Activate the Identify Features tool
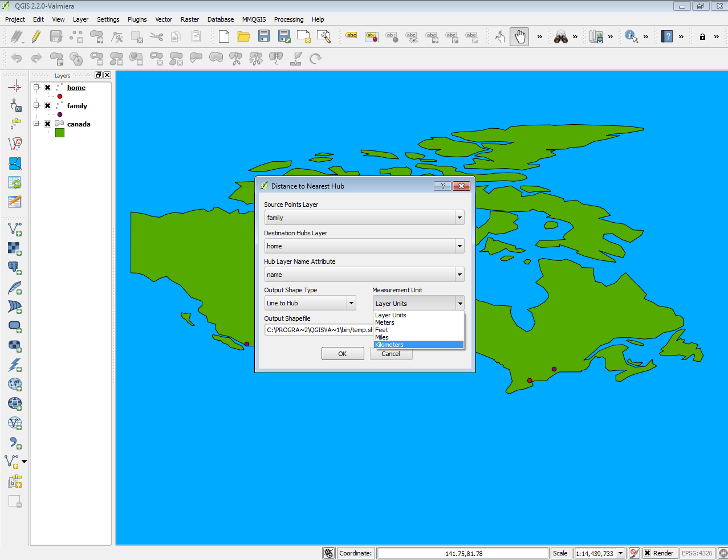This screenshot has height=560, width=728. click(630, 36)
